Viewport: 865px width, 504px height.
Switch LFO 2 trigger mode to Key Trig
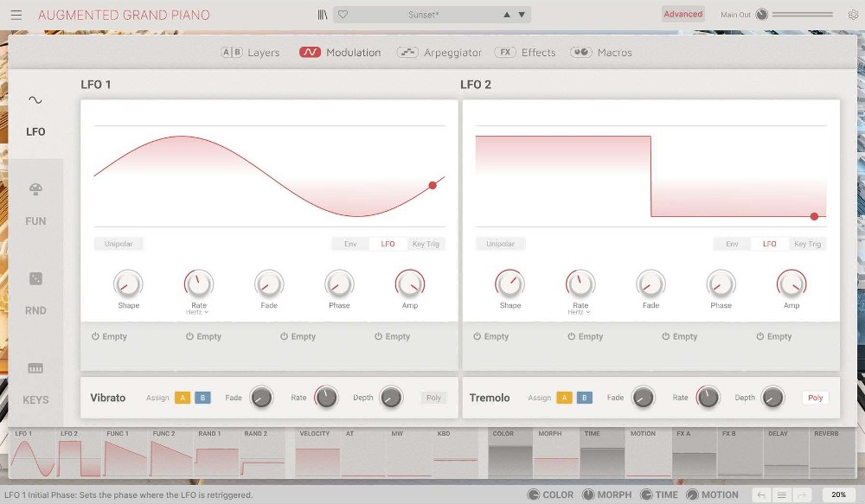(x=808, y=244)
